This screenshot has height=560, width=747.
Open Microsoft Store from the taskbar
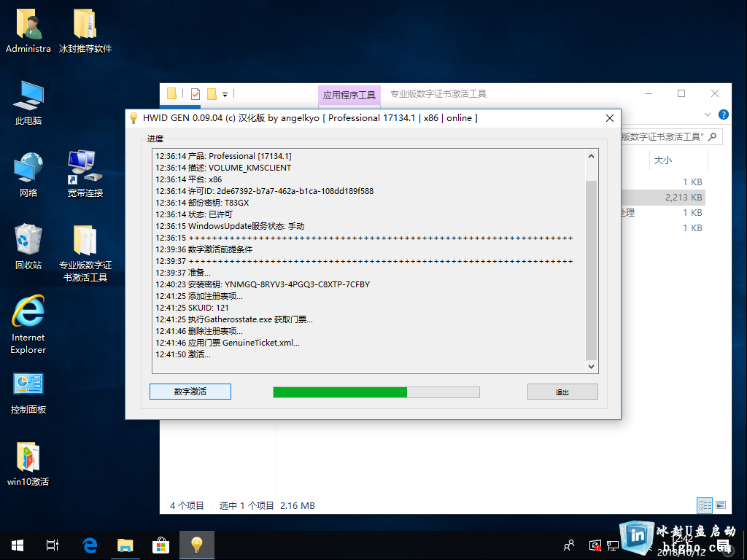click(160, 545)
